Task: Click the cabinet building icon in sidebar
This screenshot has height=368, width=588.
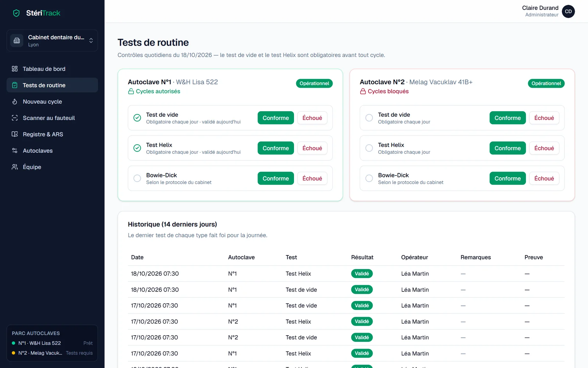Action: [x=17, y=40]
